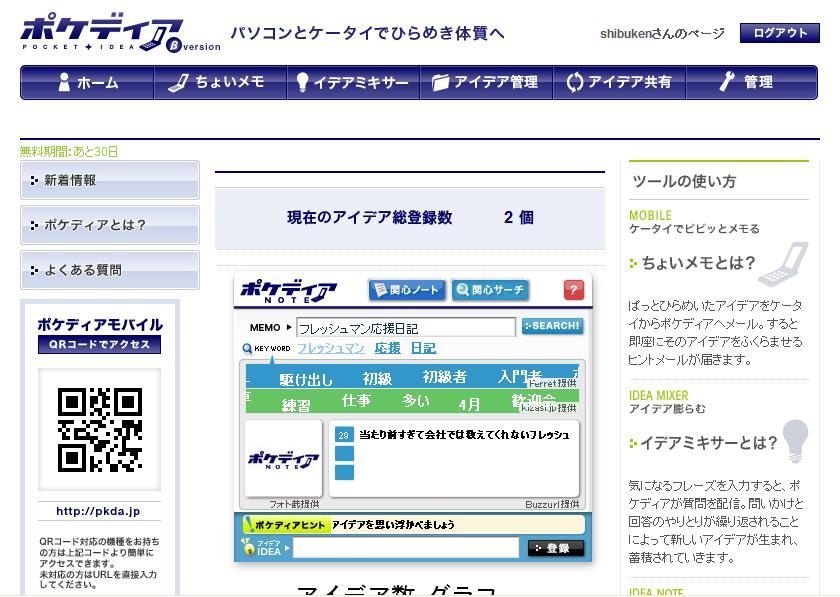
Task: Open the shibukenさんのページ link
Action: (662, 34)
